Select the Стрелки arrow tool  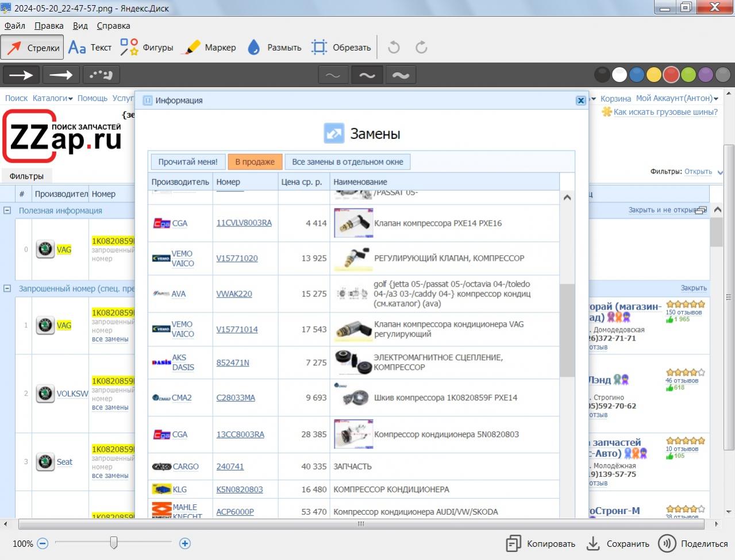click(32, 48)
